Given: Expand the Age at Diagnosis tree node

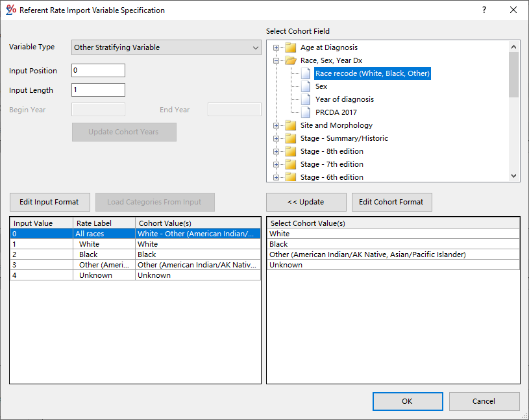Looking at the screenshot, I should [x=276, y=47].
